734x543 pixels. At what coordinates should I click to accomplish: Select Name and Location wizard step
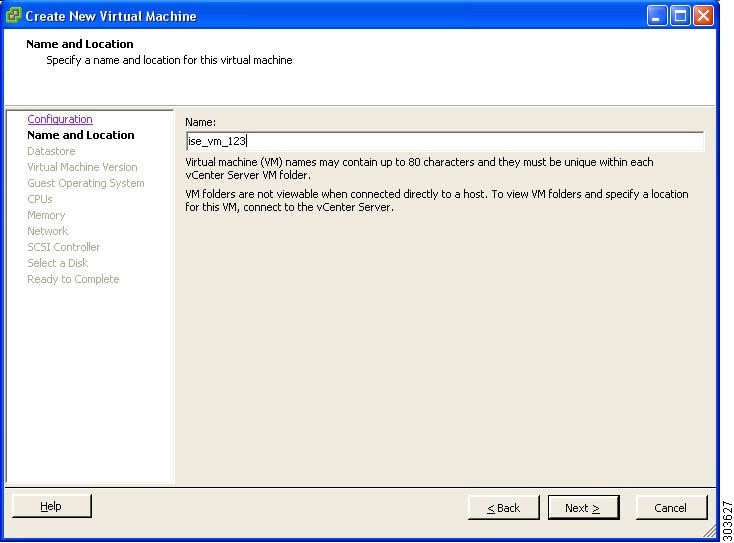pos(81,135)
